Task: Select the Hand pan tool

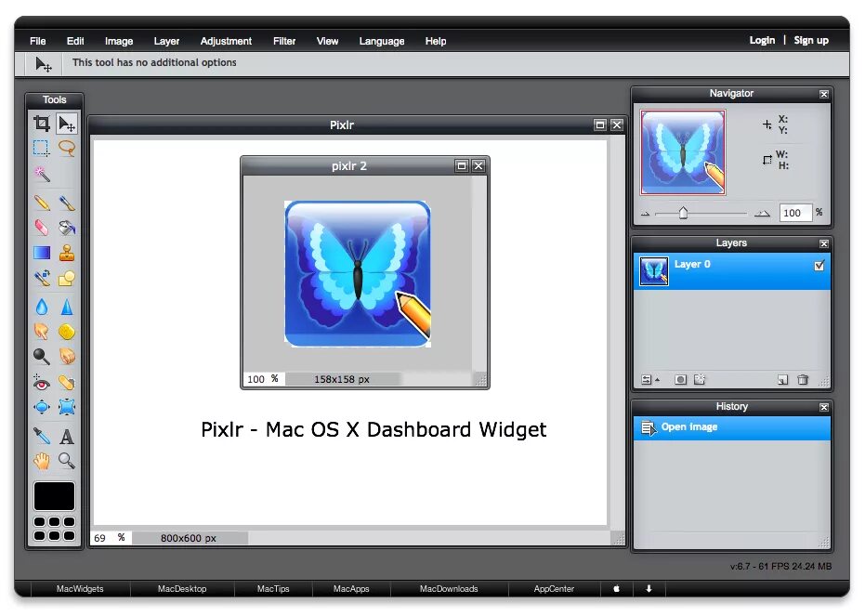Action: tap(42, 461)
